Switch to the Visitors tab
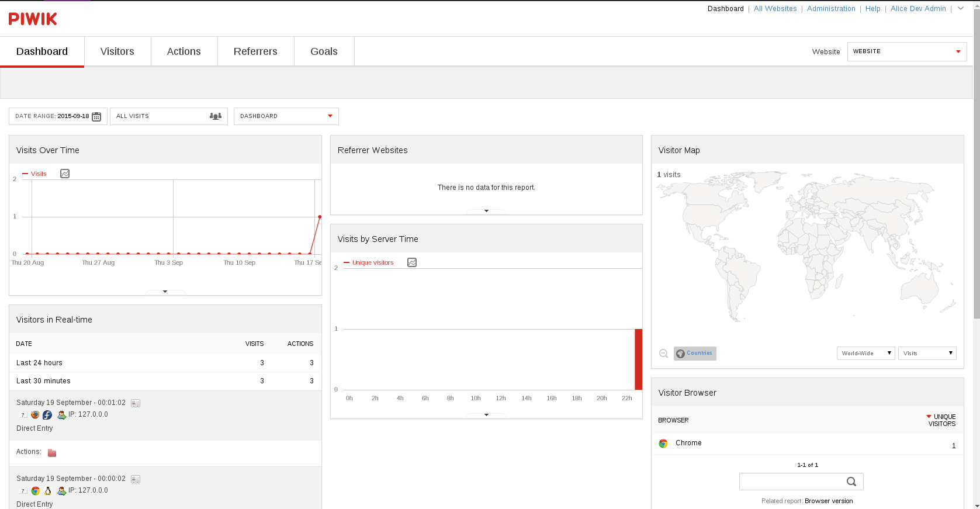The height and width of the screenshot is (509, 980). 117,51
